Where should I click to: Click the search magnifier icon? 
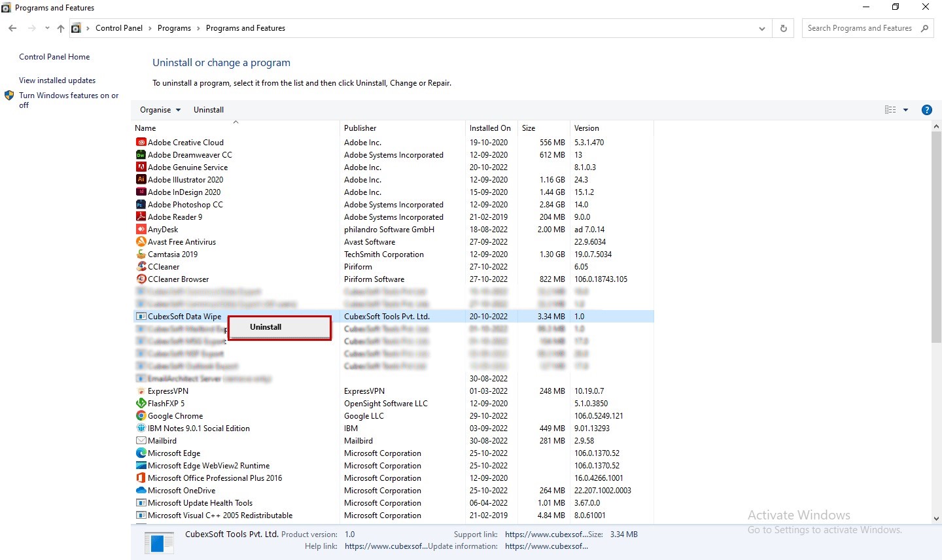924,28
